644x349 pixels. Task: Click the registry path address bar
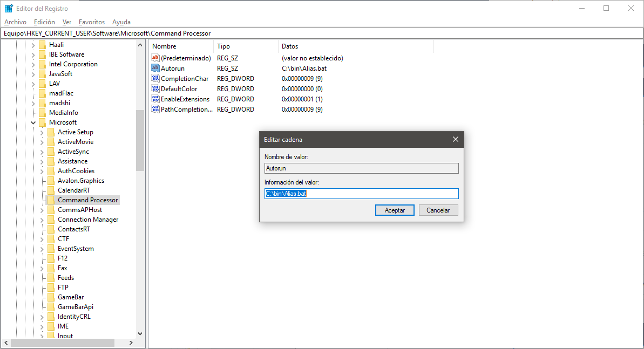point(322,33)
